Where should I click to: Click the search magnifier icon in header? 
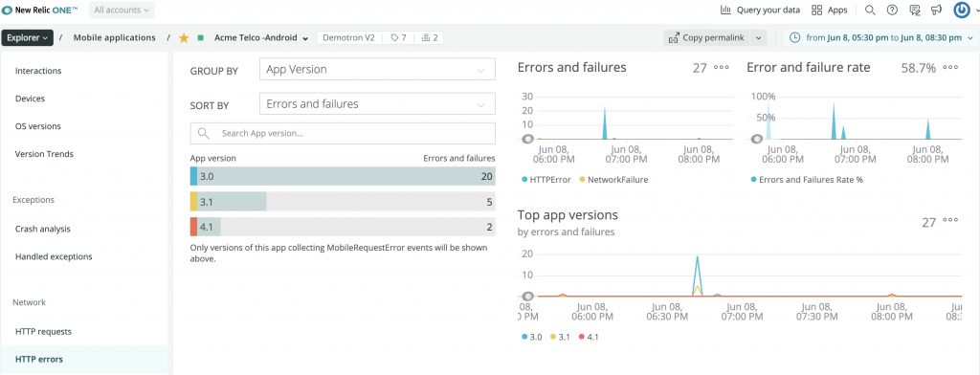(x=869, y=10)
